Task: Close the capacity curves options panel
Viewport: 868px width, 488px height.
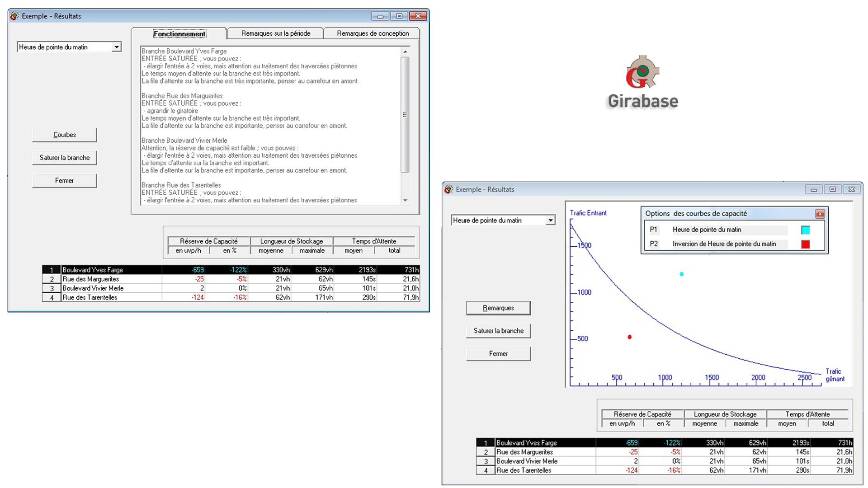Action: (820, 214)
